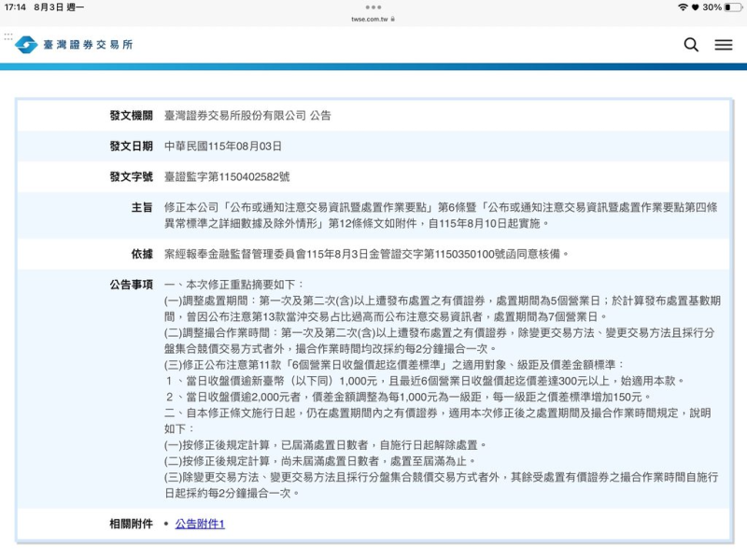Click the date 中華民國115年08月03日
Viewport: 747px width, 560px height.
click(223, 147)
